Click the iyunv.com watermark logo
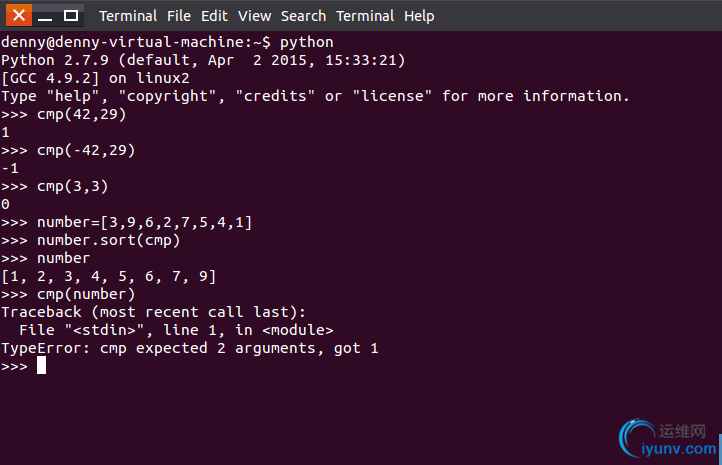The width and height of the screenshot is (722, 465). pos(668,439)
